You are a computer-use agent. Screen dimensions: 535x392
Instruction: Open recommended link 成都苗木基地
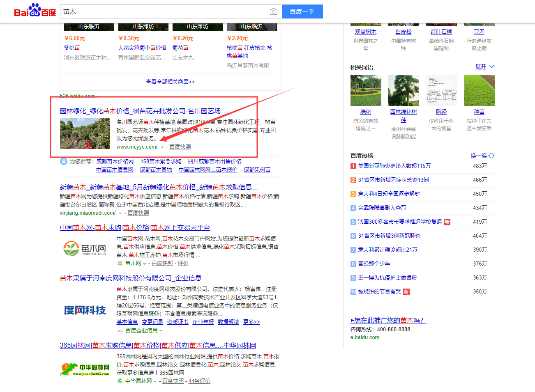coord(156,170)
